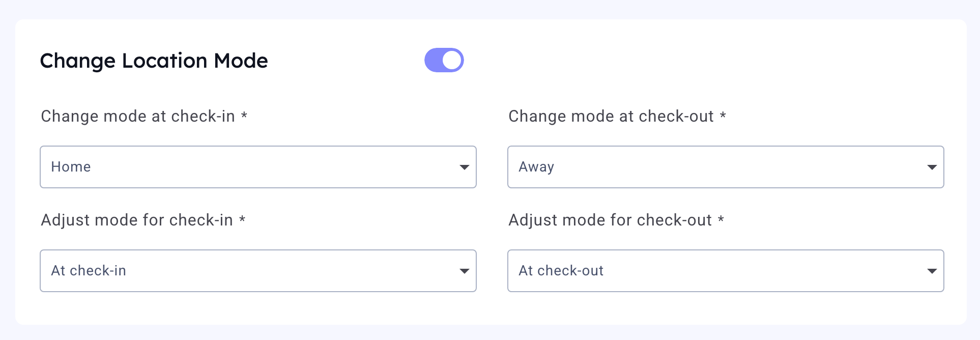Screen dimensions: 980x340
Task: Click the caret arrow on the Away dropdown
Action: click(x=932, y=167)
